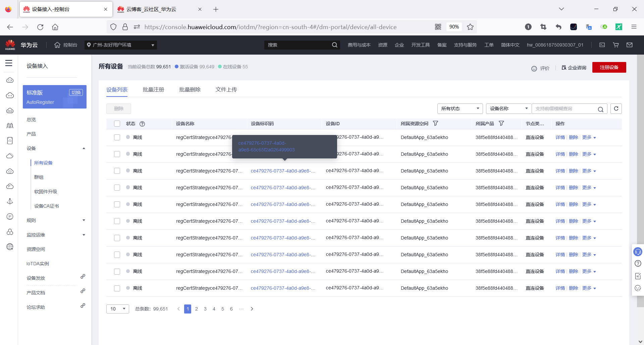Open the messages envelope icon
This screenshot has width=644, height=345.
(630, 45)
